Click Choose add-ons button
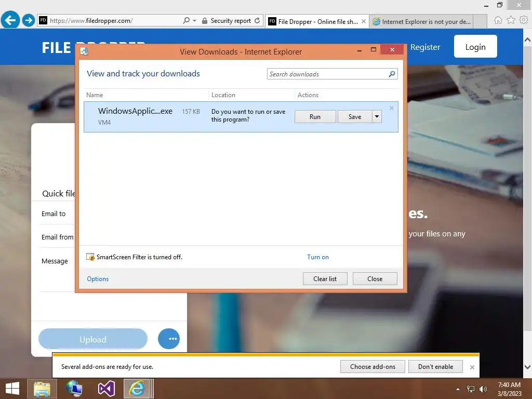532x399 pixels. [x=373, y=367]
